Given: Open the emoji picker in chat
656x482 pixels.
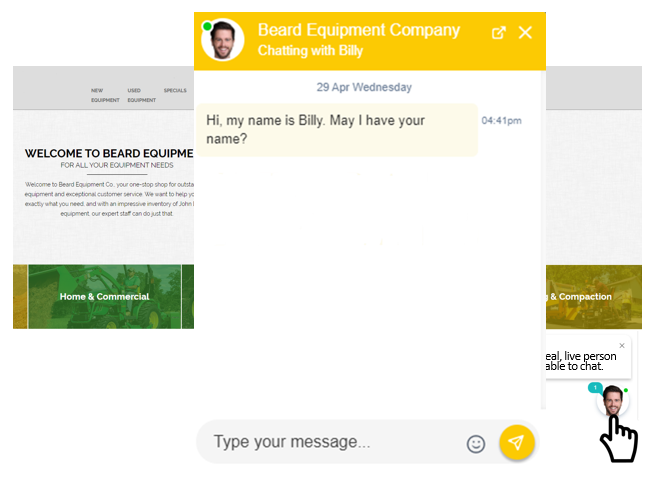Looking at the screenshot, I should 476,444.
